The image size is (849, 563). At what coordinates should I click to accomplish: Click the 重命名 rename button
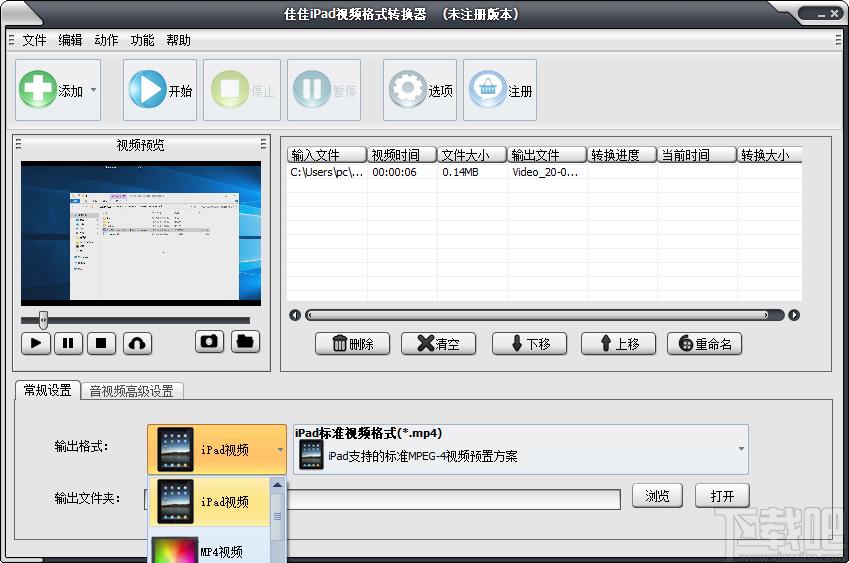[704, 344]
